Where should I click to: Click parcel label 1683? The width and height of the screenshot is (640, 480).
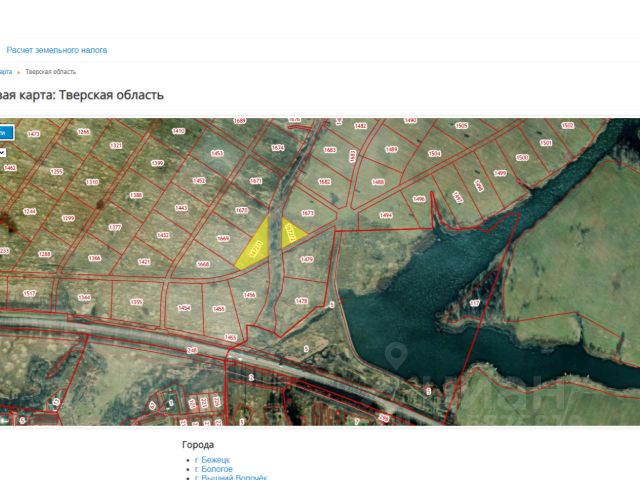[330, 150]
